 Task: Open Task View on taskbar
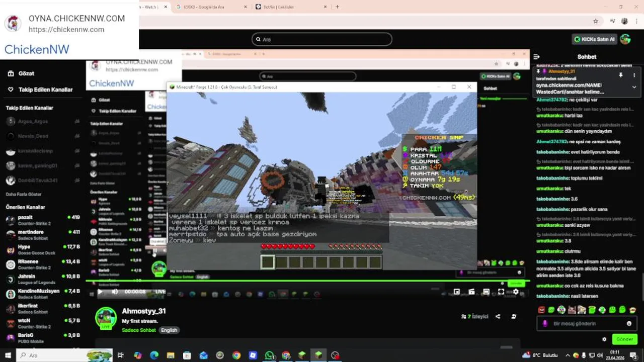point(121,355)
